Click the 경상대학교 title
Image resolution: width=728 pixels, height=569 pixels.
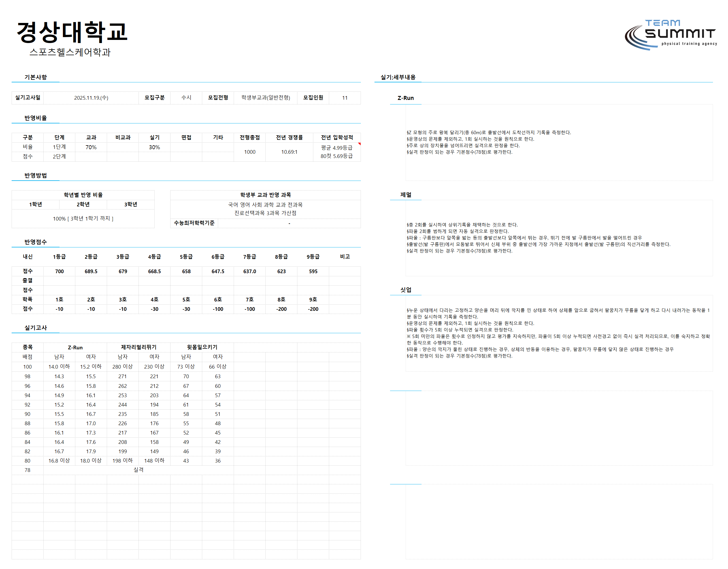tap(72, 32)
